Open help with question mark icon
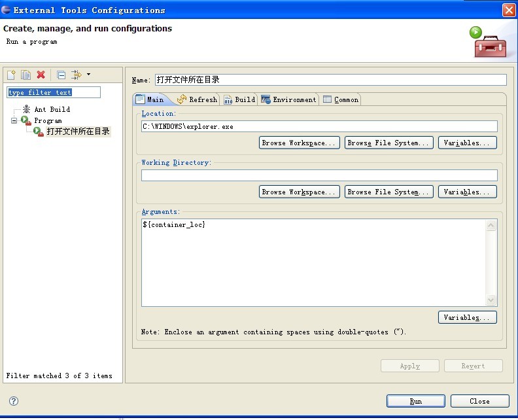 [x=14, y=401]
